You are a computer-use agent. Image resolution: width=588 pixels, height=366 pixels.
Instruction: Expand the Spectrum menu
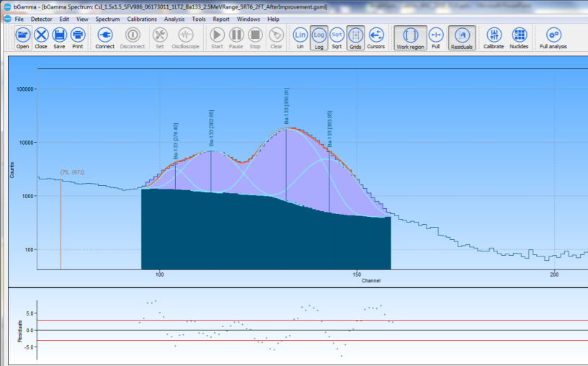coord(107,19)
